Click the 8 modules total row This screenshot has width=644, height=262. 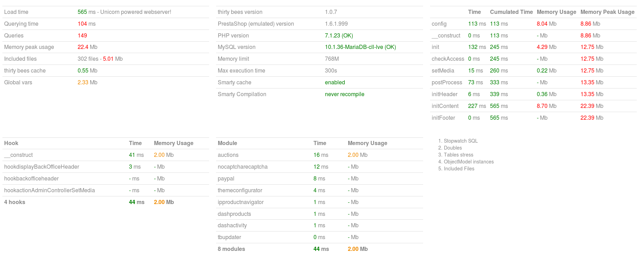(x=231, y=249)
